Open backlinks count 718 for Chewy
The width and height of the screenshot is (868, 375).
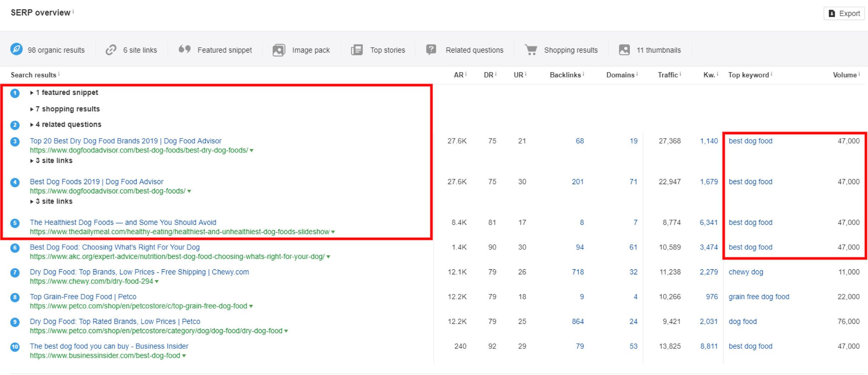[577, 272]
